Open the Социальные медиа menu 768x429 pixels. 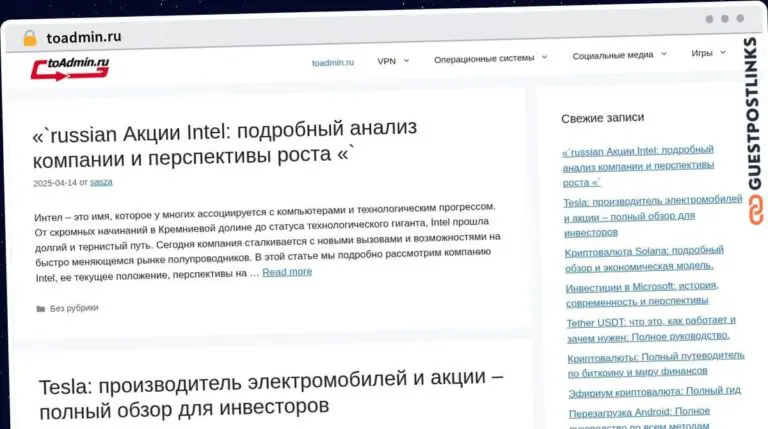[x=613, y=55]
